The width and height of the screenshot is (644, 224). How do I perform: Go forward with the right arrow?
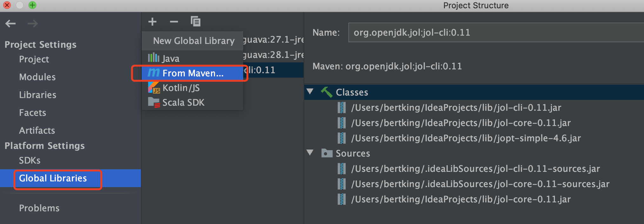point(32,23)
